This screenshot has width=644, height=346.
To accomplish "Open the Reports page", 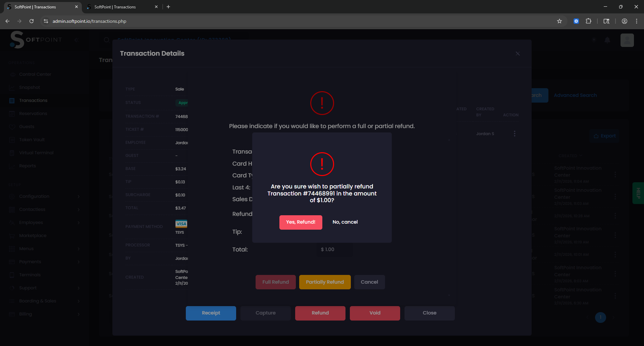I will tap(28, 166).
